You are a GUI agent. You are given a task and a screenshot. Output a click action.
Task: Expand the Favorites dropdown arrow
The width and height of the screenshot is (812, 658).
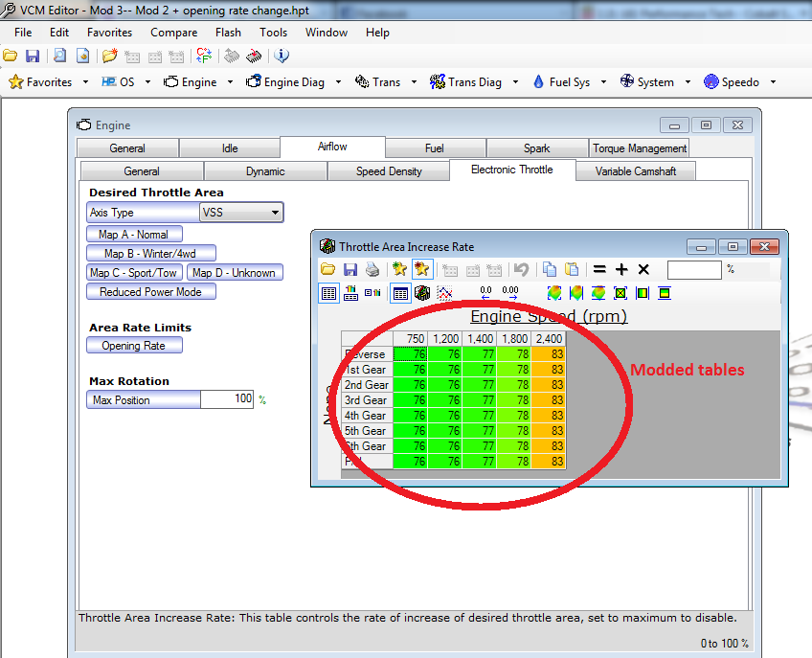[85, 81]
